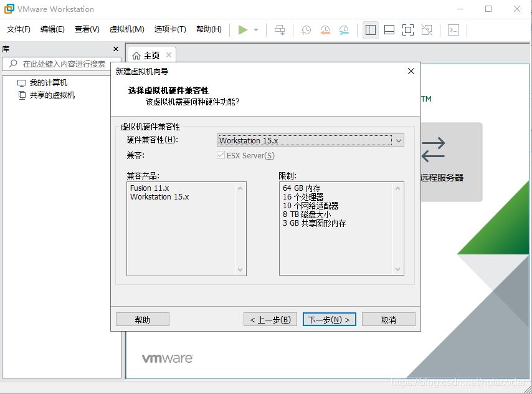
Task: Open the 虚拟机(M) menu
Action: tap(126, 29)
